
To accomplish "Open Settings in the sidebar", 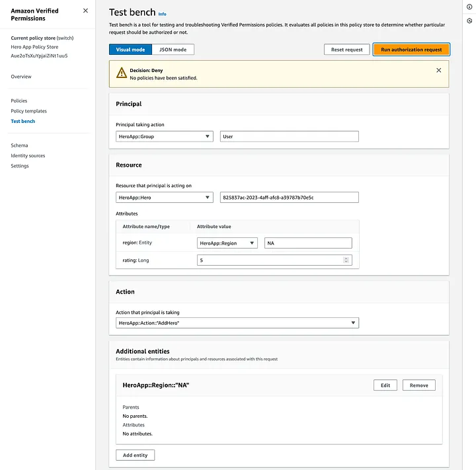I will (20, 166).
